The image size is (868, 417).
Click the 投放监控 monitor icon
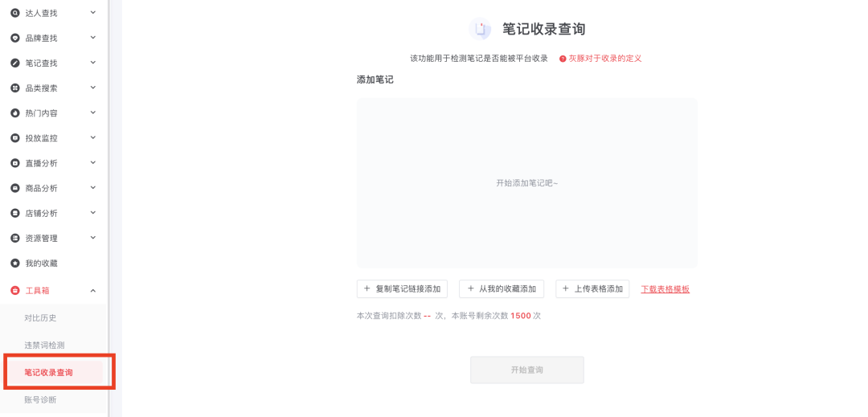15,138
